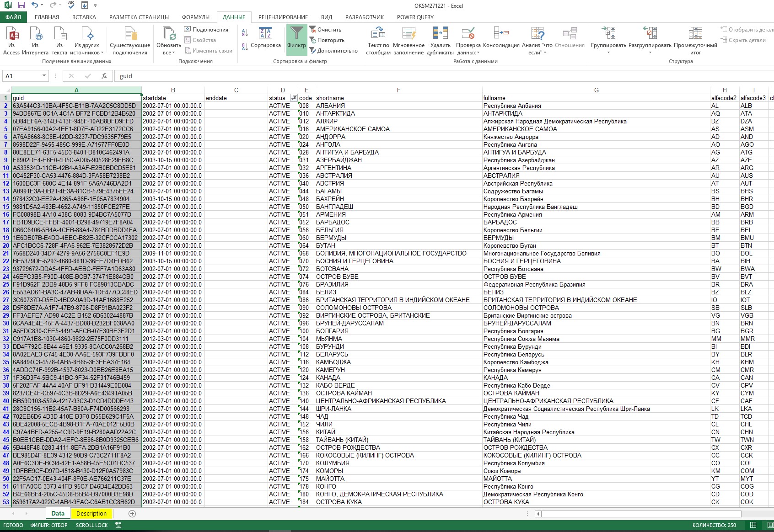Open the Формулы ribbon tab
774x532 pixels.
coord(195,17)
